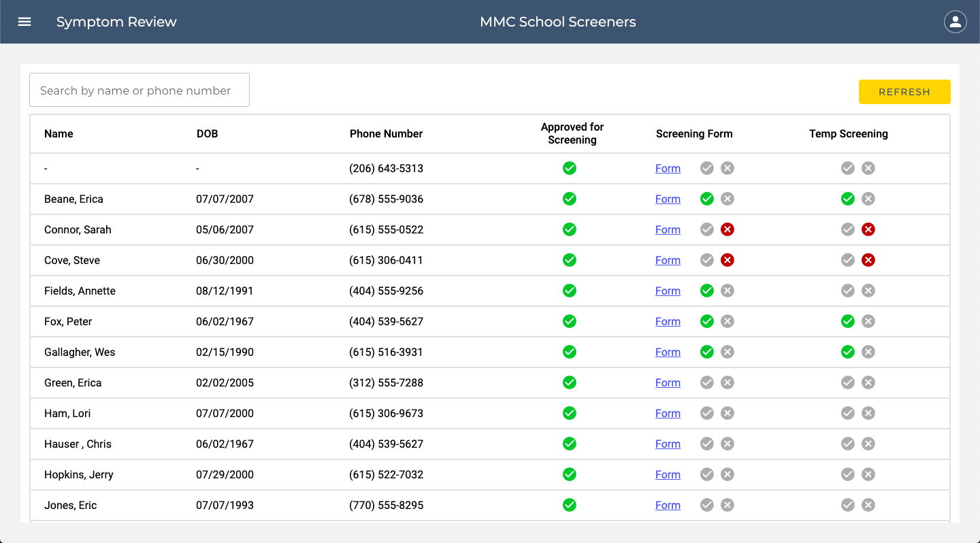The width and height of the screenshot is (980, 543).
Task: Click Screening Form X icon for Beane, Erica
Action: tap(728, 199)
